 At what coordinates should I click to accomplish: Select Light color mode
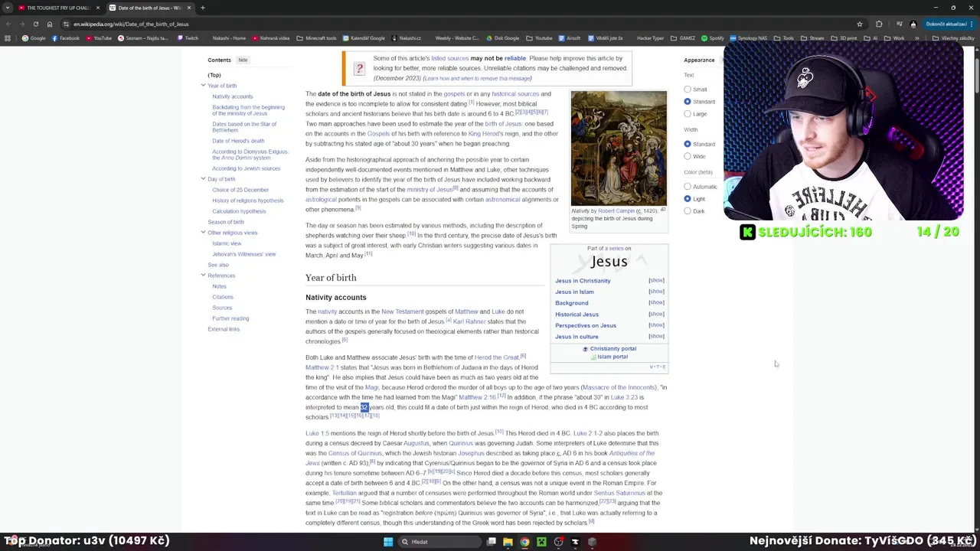(688, 199)
